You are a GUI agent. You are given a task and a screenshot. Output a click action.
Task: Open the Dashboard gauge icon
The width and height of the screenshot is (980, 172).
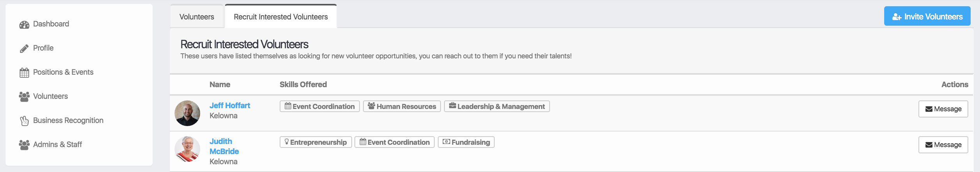(x=24, y=25)
